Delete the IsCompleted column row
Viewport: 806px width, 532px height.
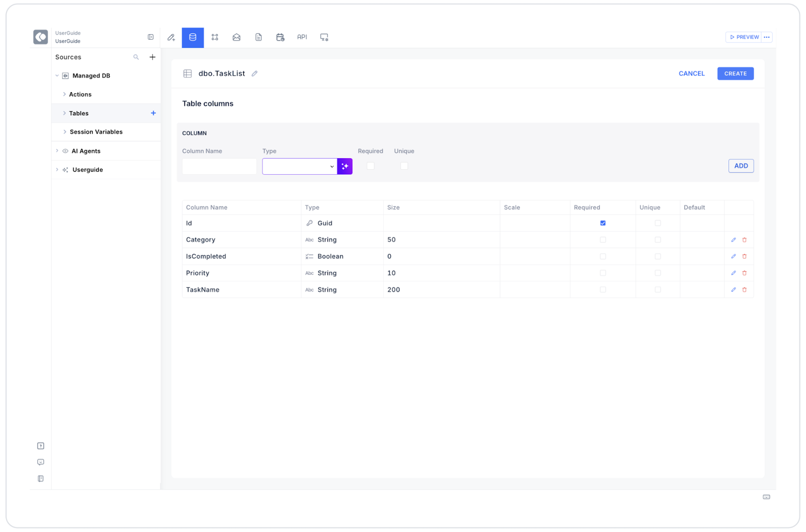[745, 257]
